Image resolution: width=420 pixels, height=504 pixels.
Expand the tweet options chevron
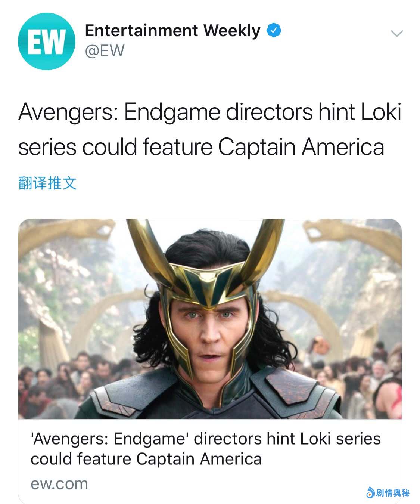click(x=396, y=34)
